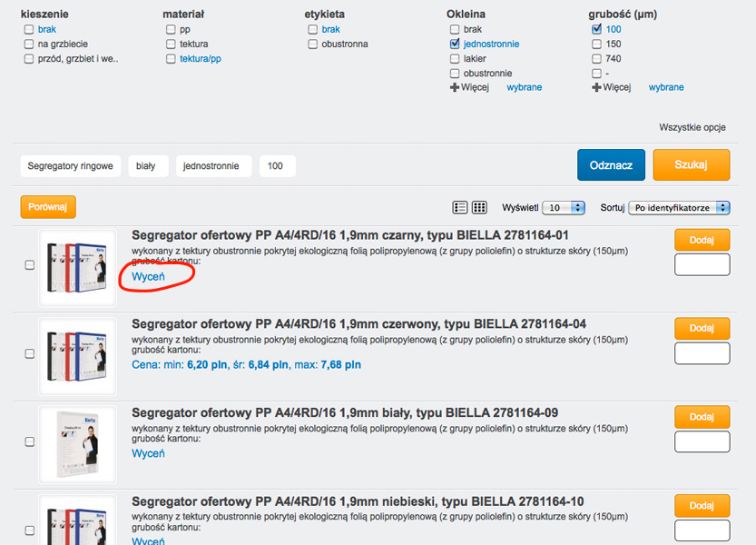Click quantity field for niebieski binder
The image size is (756, 545).
pyautogui.click(x=702, y=530)
